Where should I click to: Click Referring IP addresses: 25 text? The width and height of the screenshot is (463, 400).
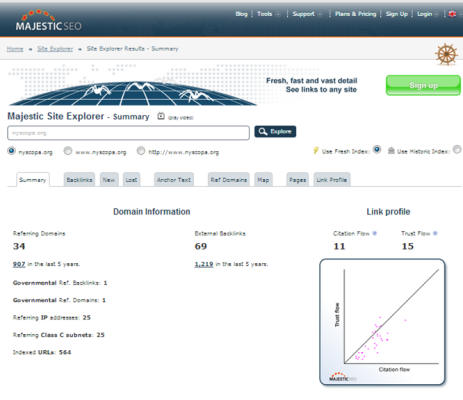(52, 318)
